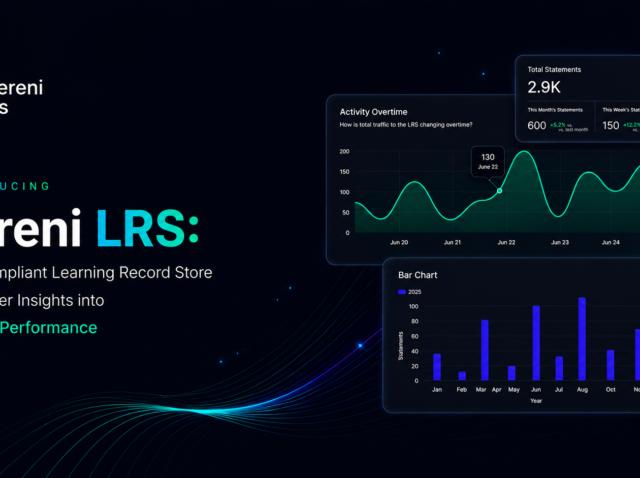The image size is (640, 478).
Task: Select the line chart data point marker
Action: pos(499,191)
